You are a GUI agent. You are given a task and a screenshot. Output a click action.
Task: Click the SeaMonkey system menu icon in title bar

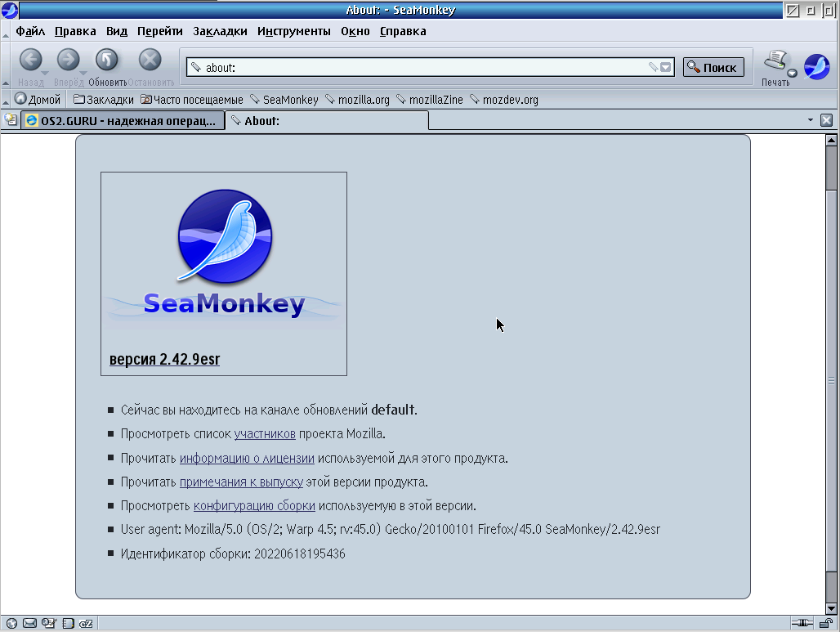pyautogui.click(x=10, y=10)
